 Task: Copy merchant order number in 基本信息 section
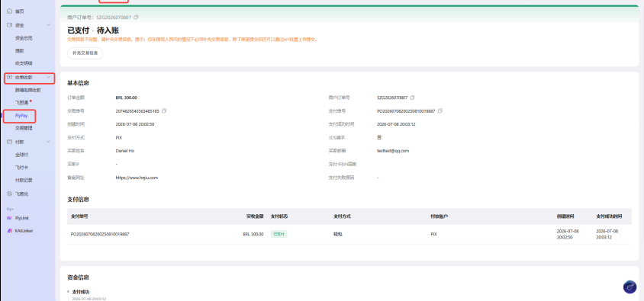(412, 98)
